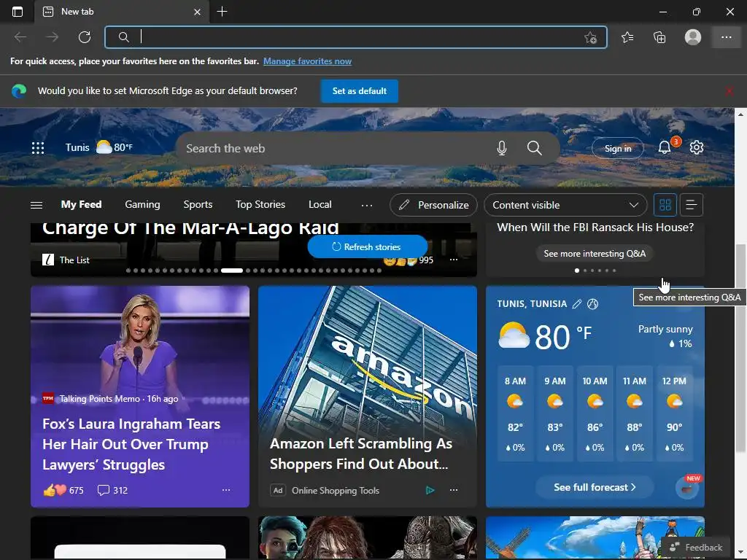Edit weather location pencil icon

[576, 304]
